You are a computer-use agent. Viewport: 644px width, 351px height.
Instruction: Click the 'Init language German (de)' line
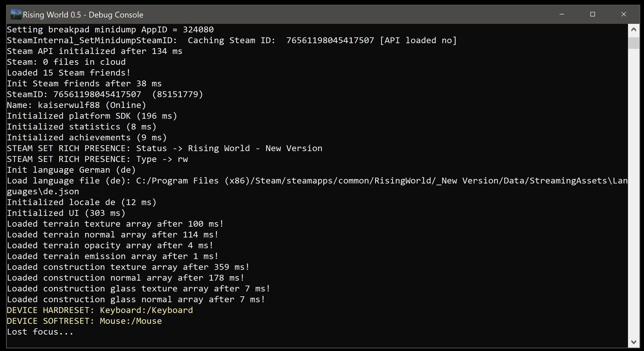pyautogui.click(x=71, y=170)
